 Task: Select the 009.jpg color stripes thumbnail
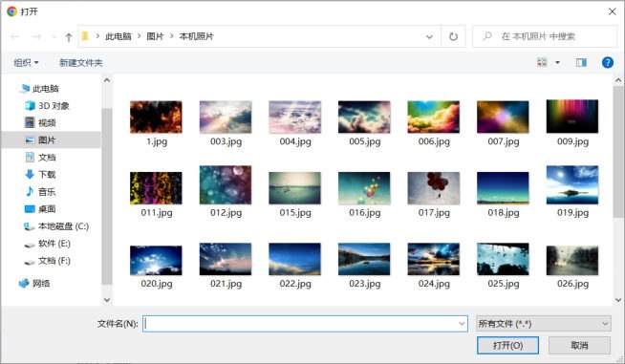[572, 116]
